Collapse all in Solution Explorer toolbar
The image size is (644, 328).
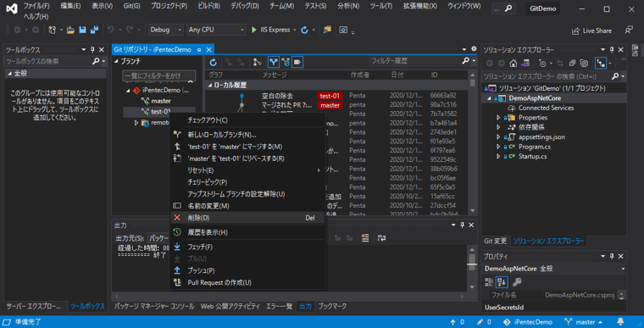[x=572, y=64]
